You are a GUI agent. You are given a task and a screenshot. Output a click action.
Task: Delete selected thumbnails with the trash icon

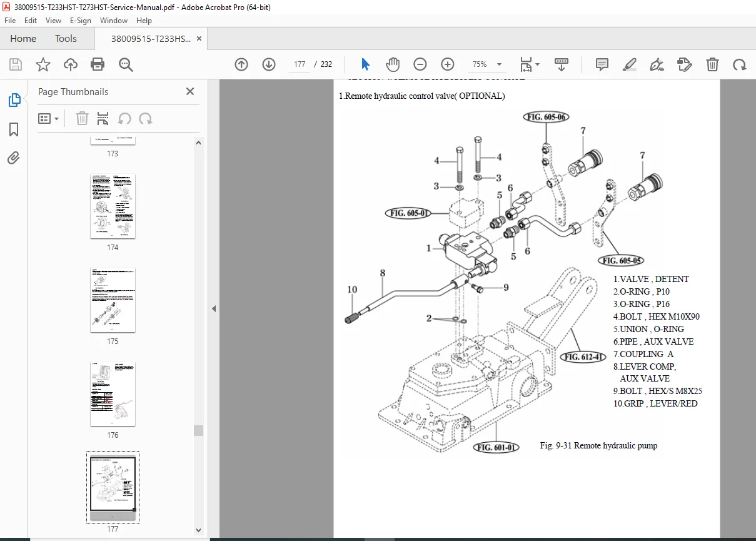point(82,118)
